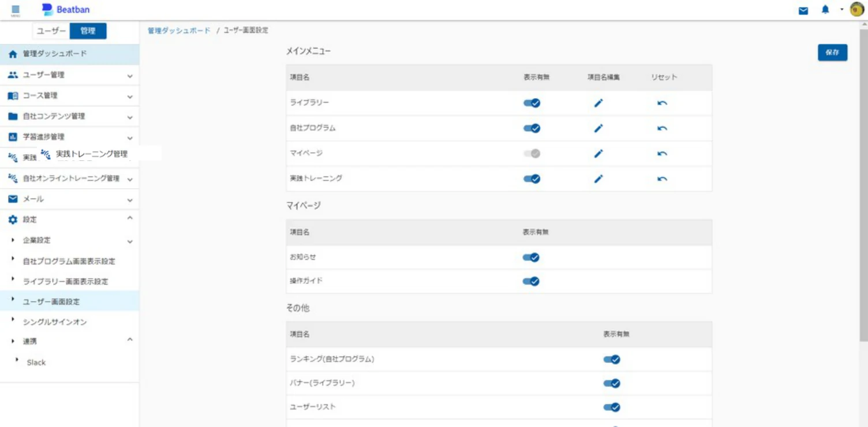Edit the 自社プログラム item name pencil icon
The image size is (868, 427).
598,128
